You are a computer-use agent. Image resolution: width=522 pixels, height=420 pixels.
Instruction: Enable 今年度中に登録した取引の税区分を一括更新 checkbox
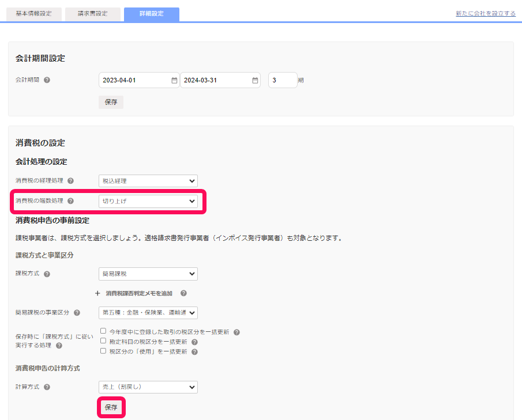103,331
